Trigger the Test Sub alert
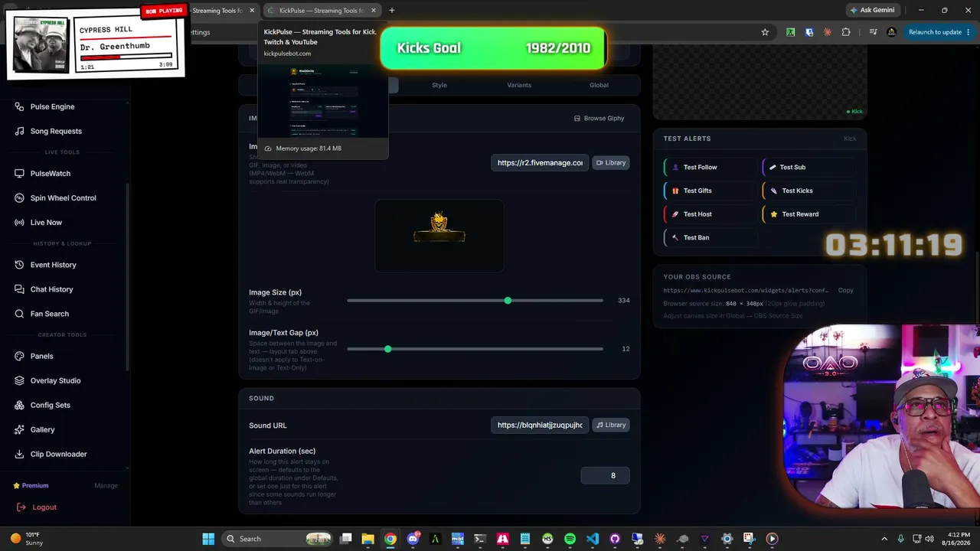The width and height of the screenshot is (980, 551). 808,168
